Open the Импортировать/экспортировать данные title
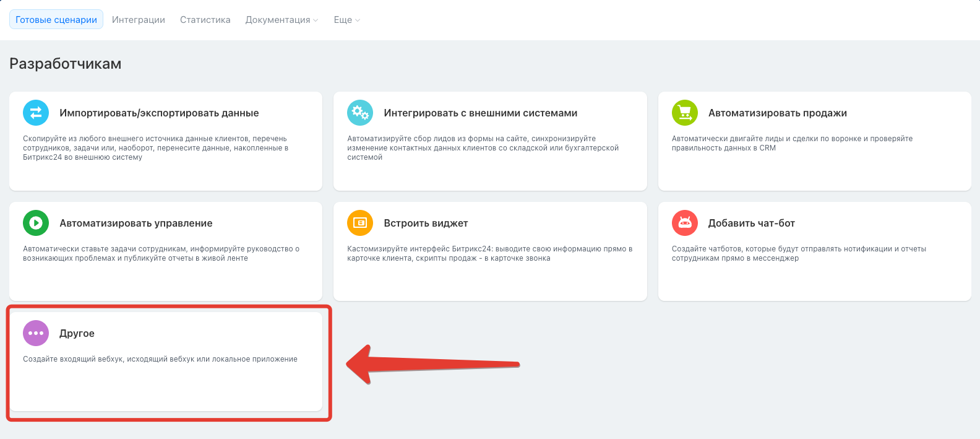Screen dimensions: 980x439 click(159, 113)
